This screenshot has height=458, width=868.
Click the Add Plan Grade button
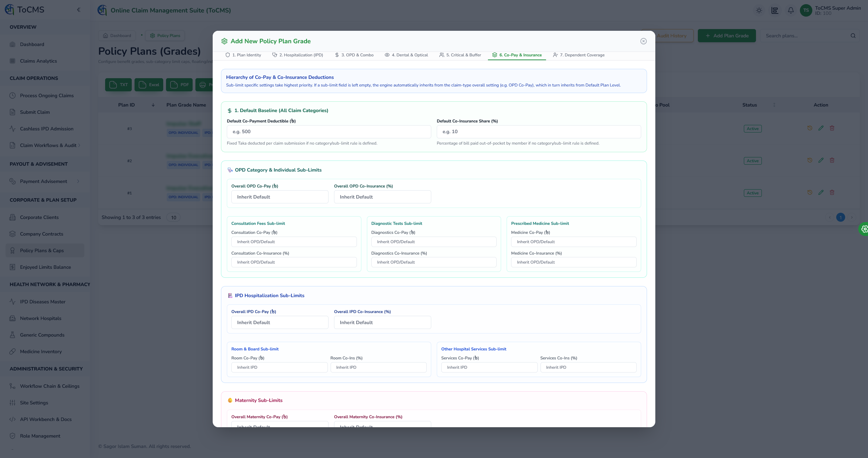coord(727,36)
